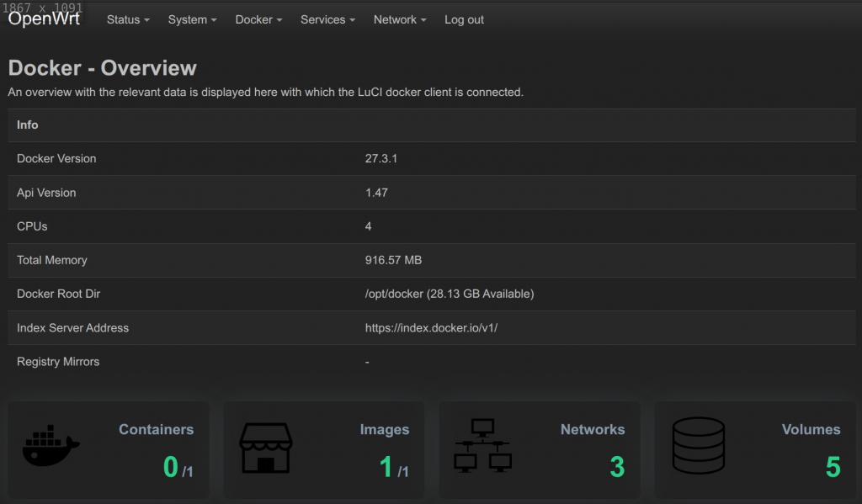Open the Images card title

(384, 429)
